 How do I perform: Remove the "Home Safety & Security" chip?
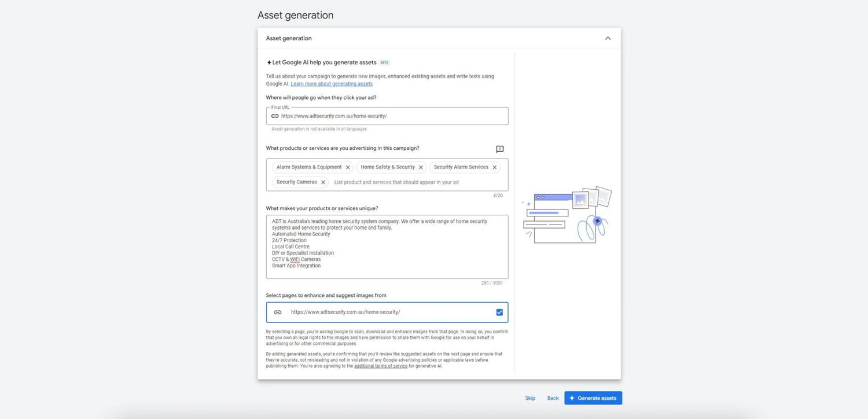[x=421, y=167]
